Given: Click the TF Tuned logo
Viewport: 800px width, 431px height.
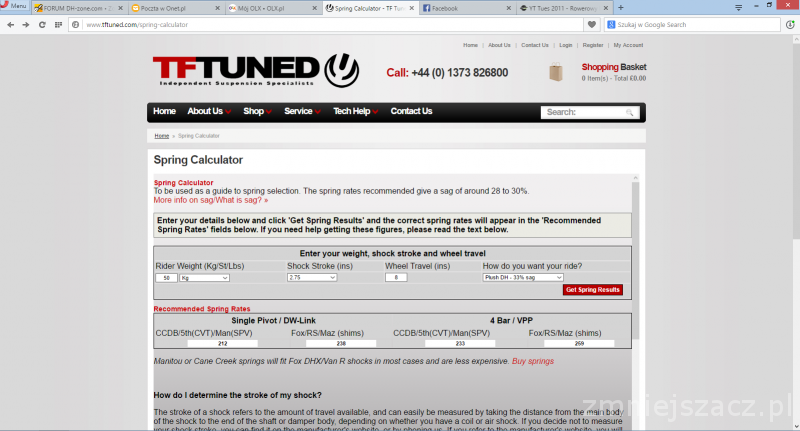Looking at the screenshot, I should click(x=256, y=70).
